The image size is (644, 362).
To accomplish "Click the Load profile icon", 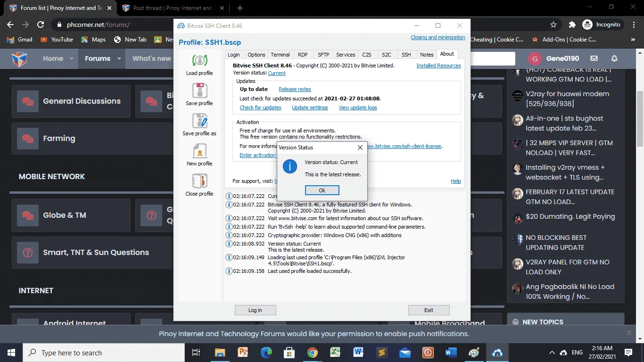I will pyautogui.click(x=199, y=60).
